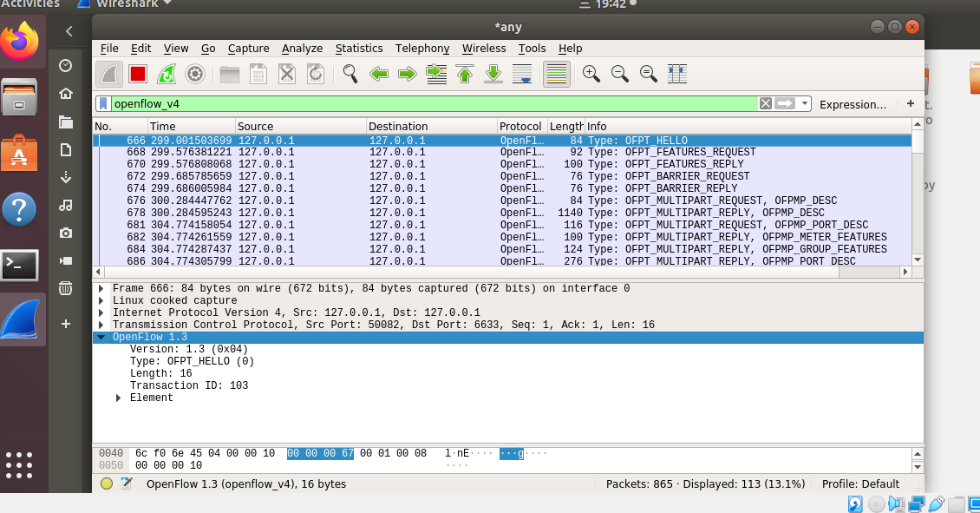Click the expert information status circle

coord(107,483)
